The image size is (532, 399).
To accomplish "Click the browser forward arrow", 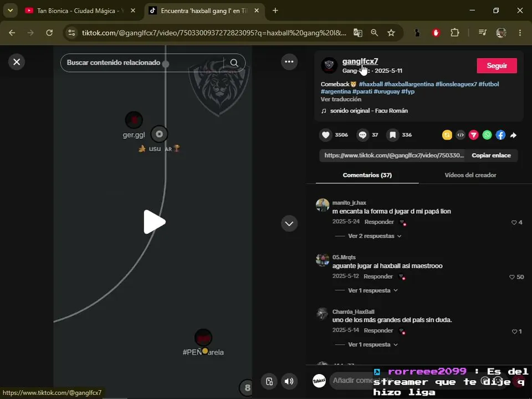I will (x=30, y=33).
